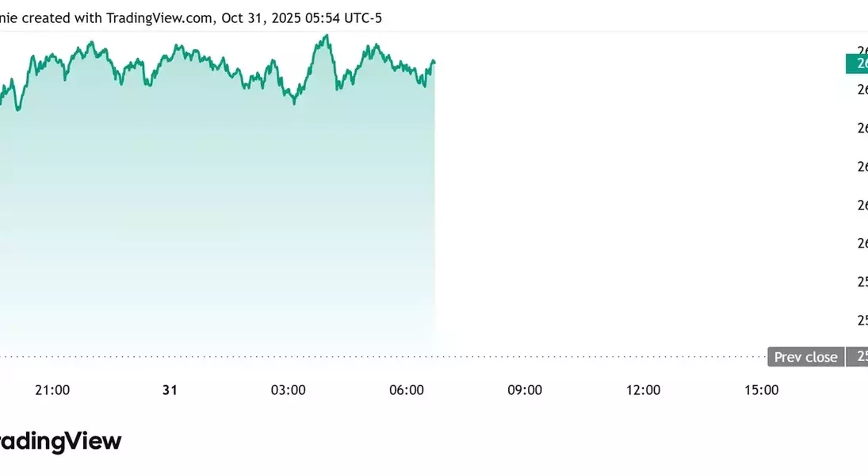Click the green current price tag
Image resolution: width=868 pixels, height=476 pixels.
click(x=857, y=63)
